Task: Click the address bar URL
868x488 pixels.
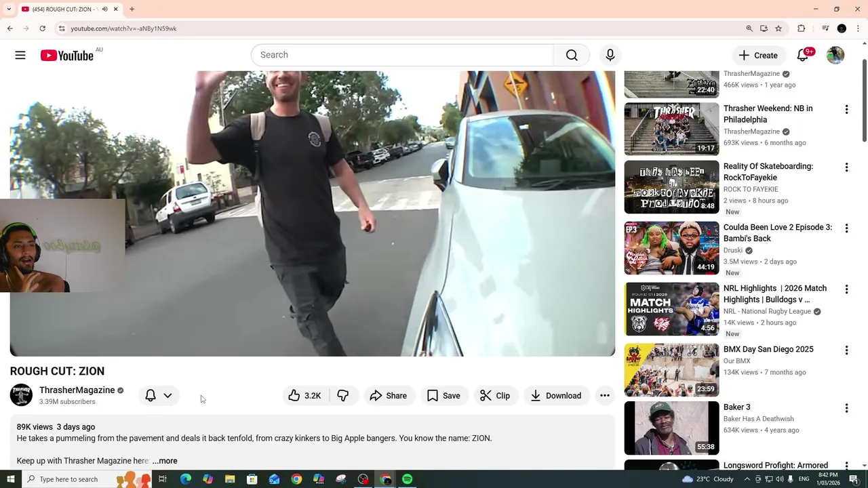Action: pos(123,28)
